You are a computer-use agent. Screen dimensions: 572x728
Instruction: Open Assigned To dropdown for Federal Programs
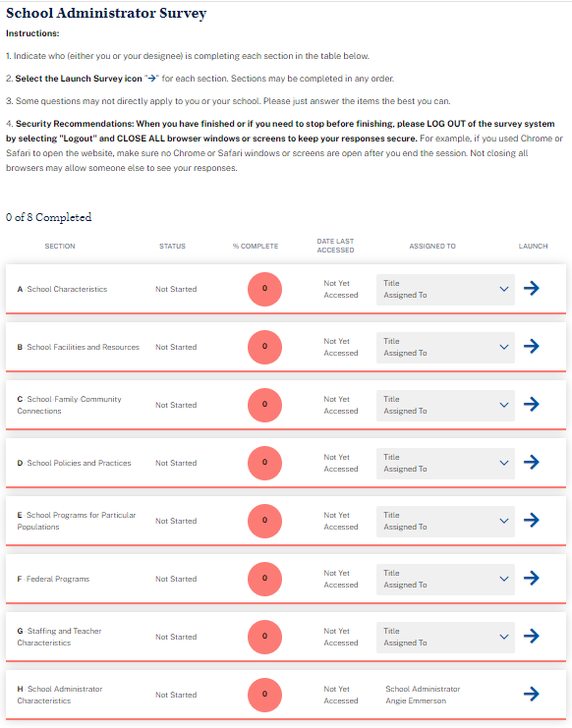(445, 580)
